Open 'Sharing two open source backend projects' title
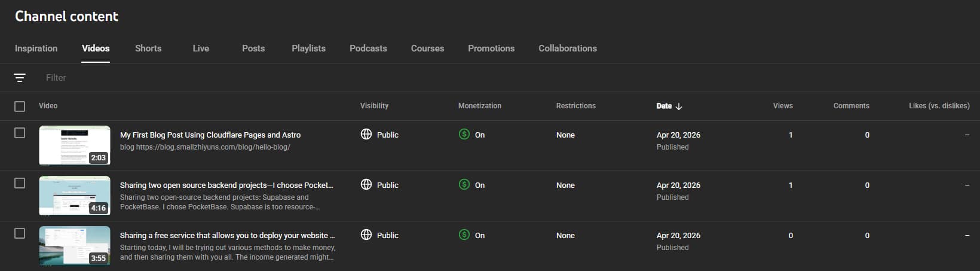Image resolution: width=980 pixels, height=271 pixels. (226, 185)
